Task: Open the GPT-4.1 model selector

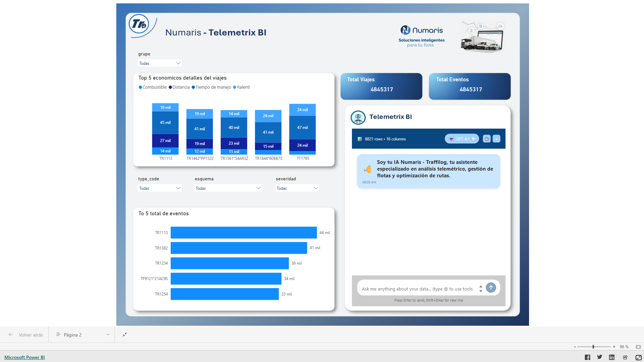Action: (462, 139)
